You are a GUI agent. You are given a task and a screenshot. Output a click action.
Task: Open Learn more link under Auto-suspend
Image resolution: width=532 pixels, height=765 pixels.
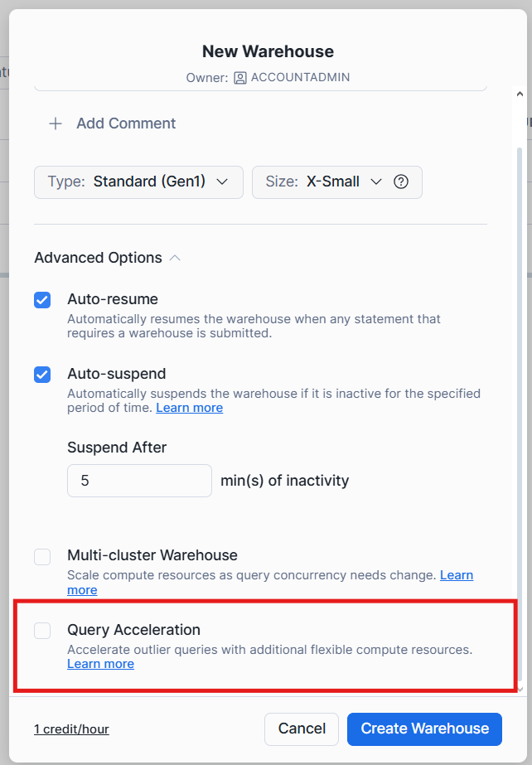click(189, 408)
